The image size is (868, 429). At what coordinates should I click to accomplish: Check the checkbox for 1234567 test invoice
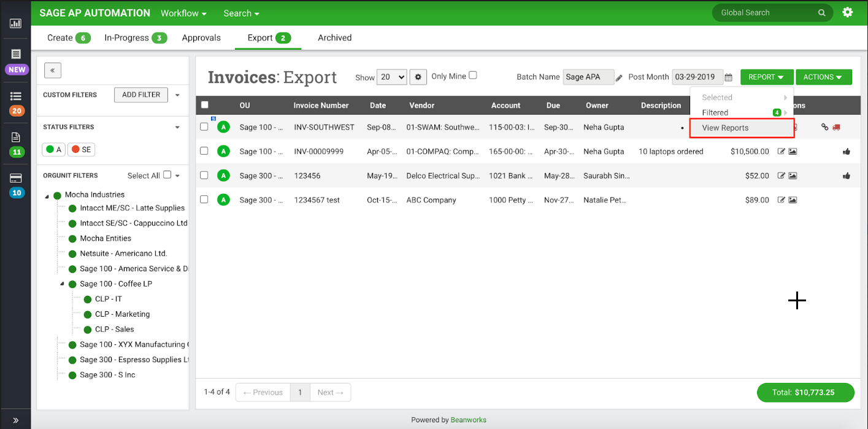coord(204,199)
